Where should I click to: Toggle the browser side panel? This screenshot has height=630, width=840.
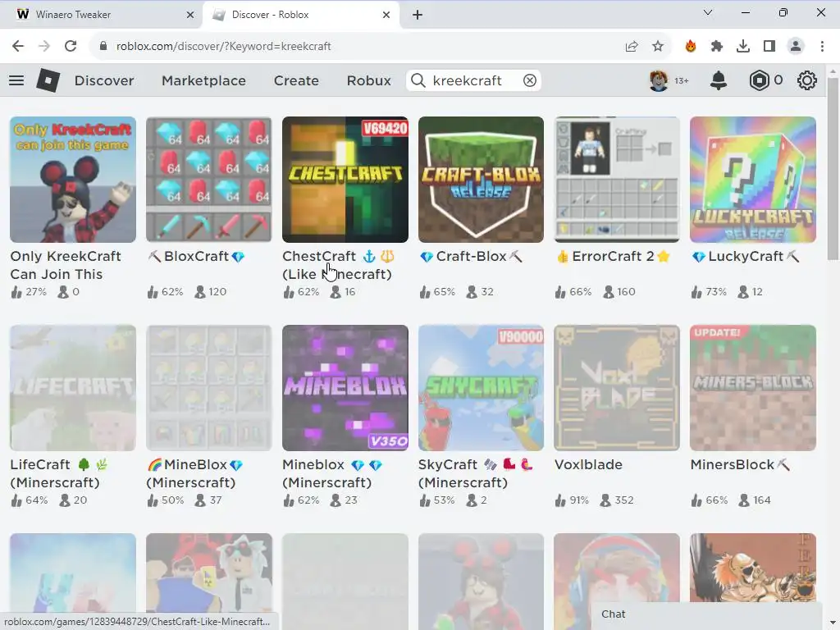point(769,46)
